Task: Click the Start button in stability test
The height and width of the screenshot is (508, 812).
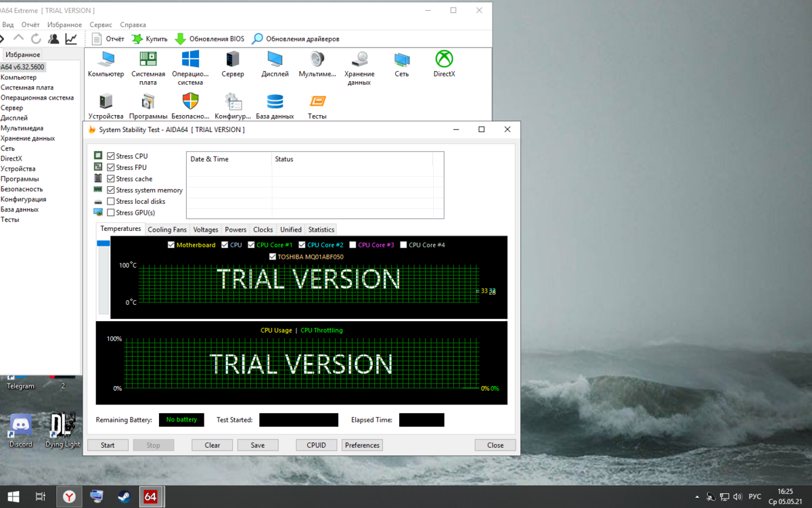Action: 108,445
